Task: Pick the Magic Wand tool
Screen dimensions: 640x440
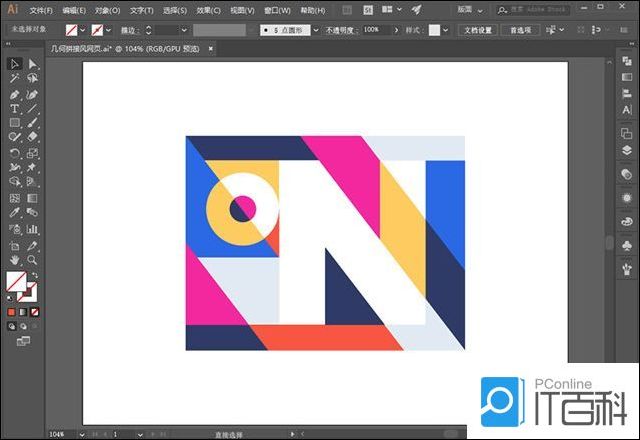Action: (15, 78)
